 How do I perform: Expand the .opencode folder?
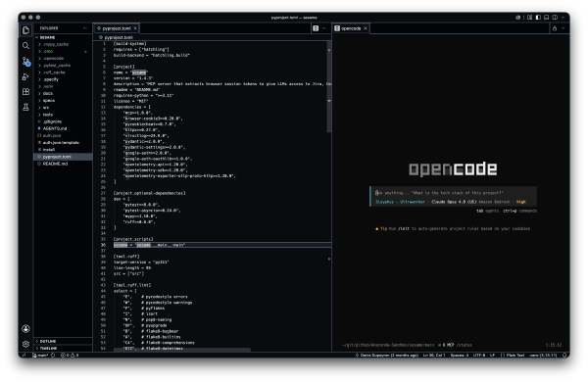coord(63,59)
